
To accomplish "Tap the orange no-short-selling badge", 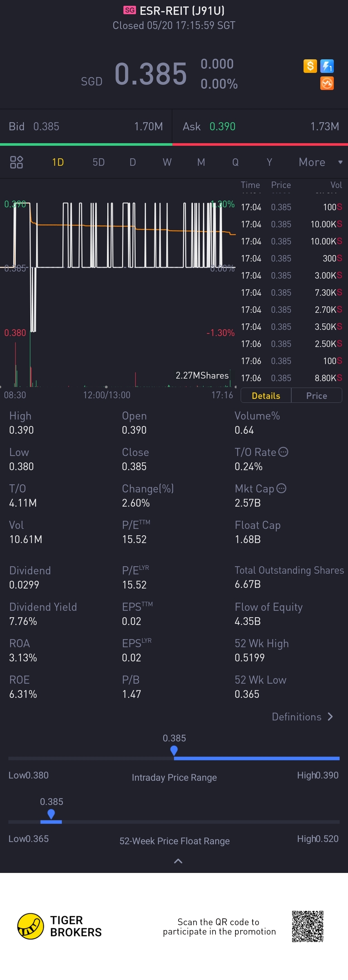I will pos(327,83).
